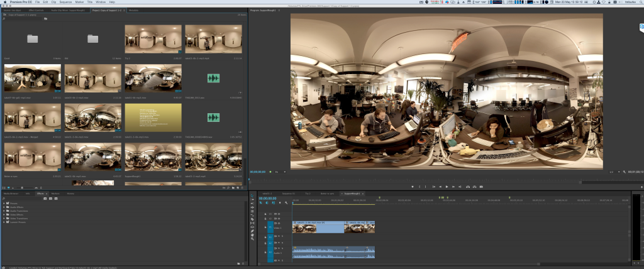Click New Custom Bin icon in Effects panel
644x269 pixels.
(x=238, y=263)
